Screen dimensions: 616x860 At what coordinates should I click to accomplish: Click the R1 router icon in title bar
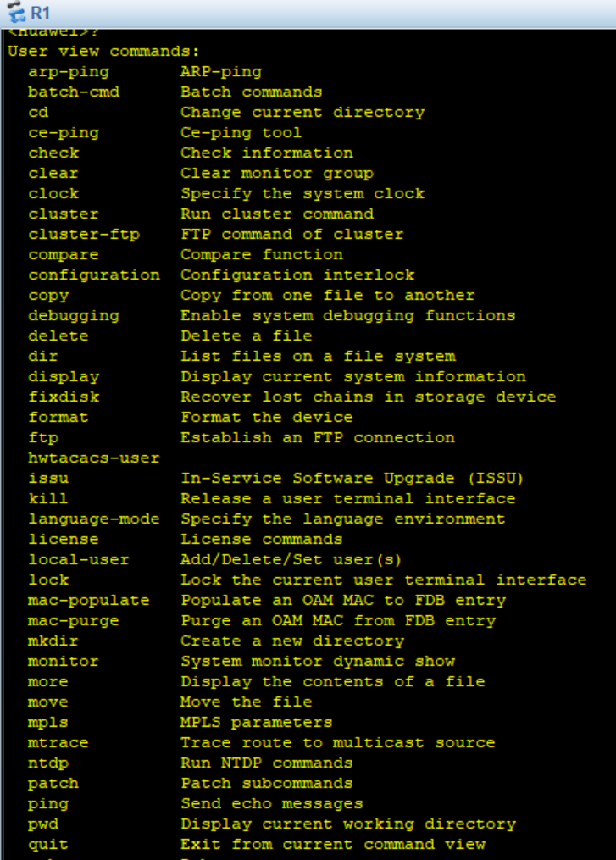[x=16, y=12]
